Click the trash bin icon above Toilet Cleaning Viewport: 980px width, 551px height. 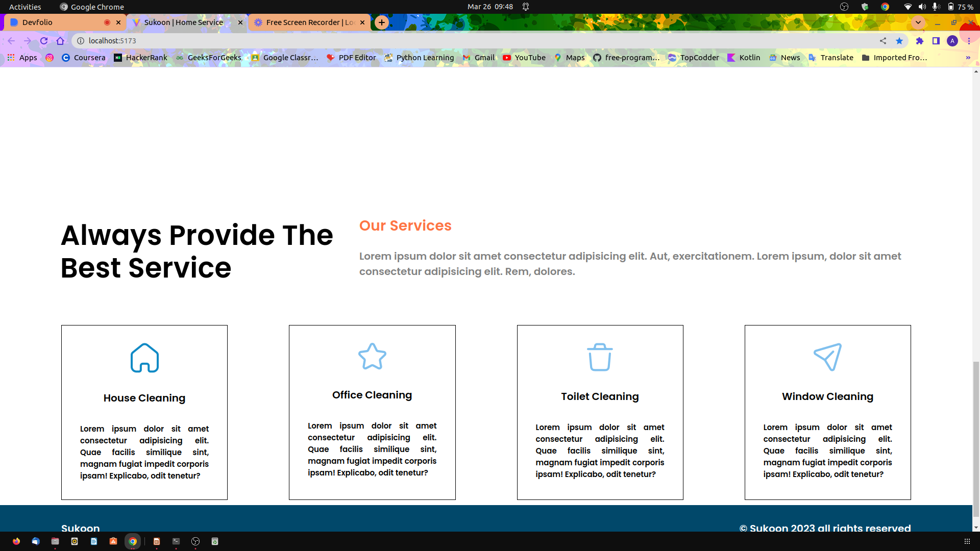tap(600, 357)
